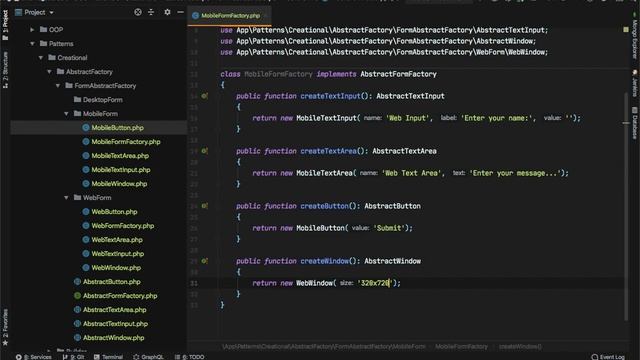Click implements gutter icon beside createTextArea

[204, 151]
